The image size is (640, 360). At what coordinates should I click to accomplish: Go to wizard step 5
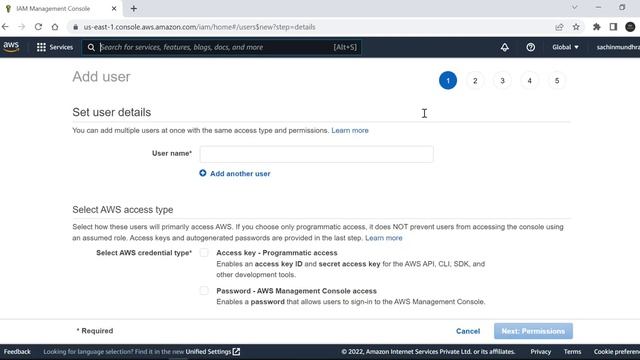tap(557, 80)
